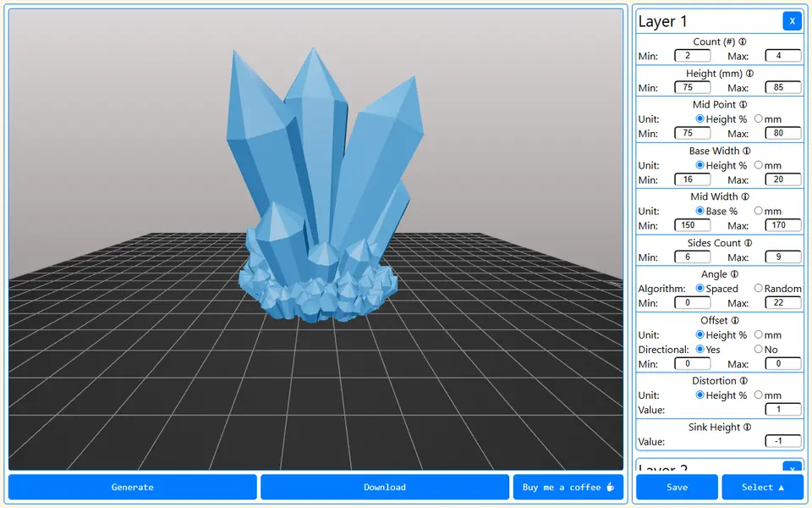Viewport: 812px width, 508px height.
Task: Click the Sink Height Value field
Action: point(783,441)
